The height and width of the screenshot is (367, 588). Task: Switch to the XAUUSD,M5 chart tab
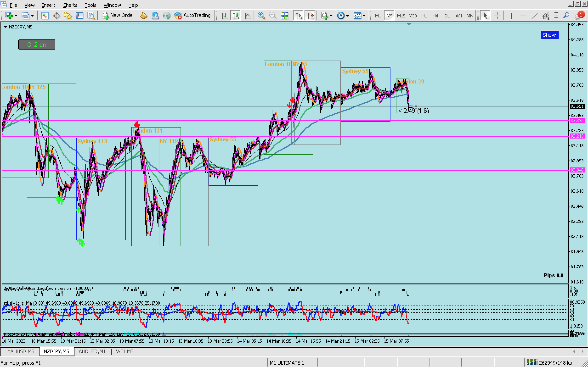click(x=21, y=351)
